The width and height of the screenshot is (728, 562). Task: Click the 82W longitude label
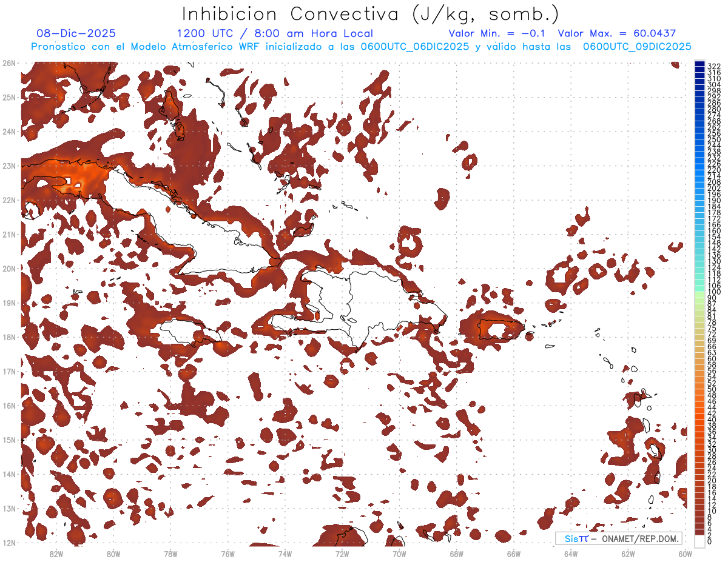pos(56,554)
